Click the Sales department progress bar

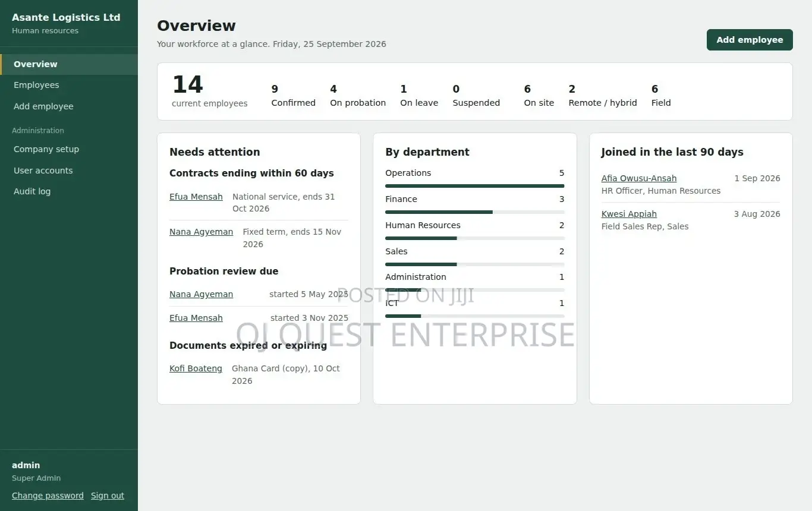pos(475,264)
